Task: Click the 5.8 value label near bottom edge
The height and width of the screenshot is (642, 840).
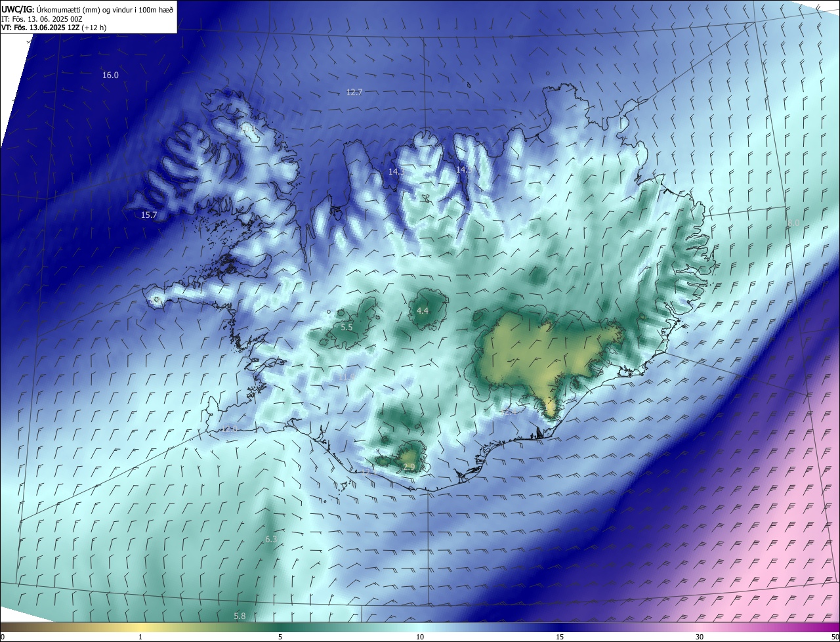Action: 240,616
